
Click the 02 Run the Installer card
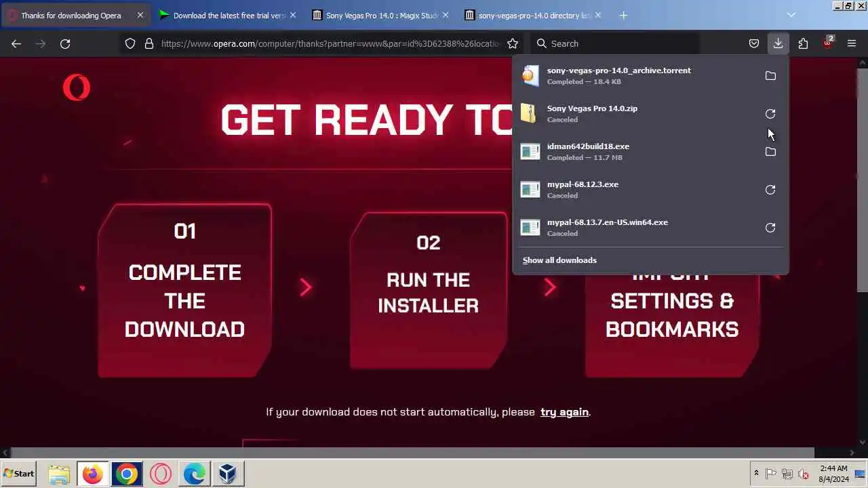click(428, 290)
